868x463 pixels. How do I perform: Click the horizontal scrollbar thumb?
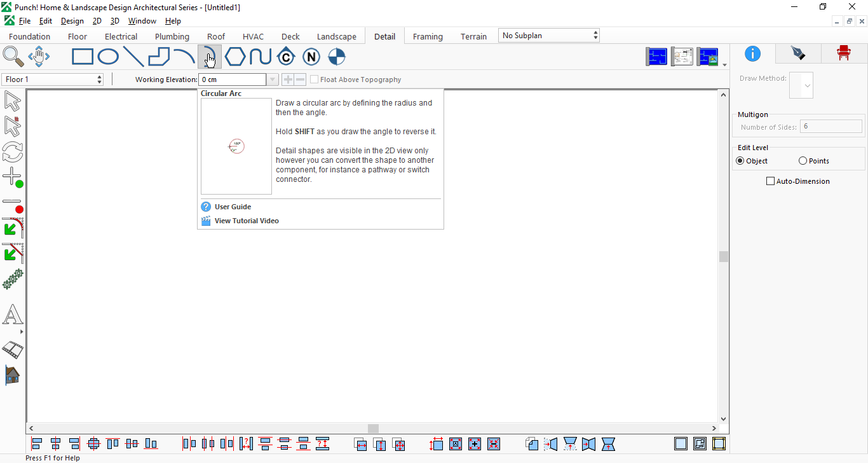tap(373, 429)
